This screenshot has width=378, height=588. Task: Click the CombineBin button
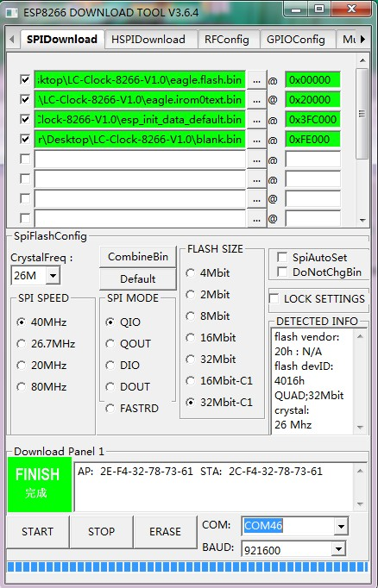[138, 257]
